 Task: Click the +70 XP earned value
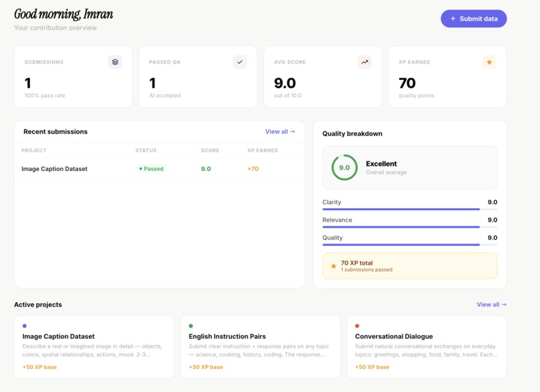(x=253, y=169)
